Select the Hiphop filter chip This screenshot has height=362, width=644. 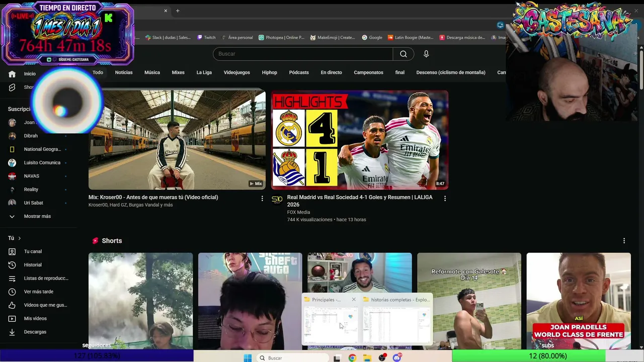tap(270, 72)
